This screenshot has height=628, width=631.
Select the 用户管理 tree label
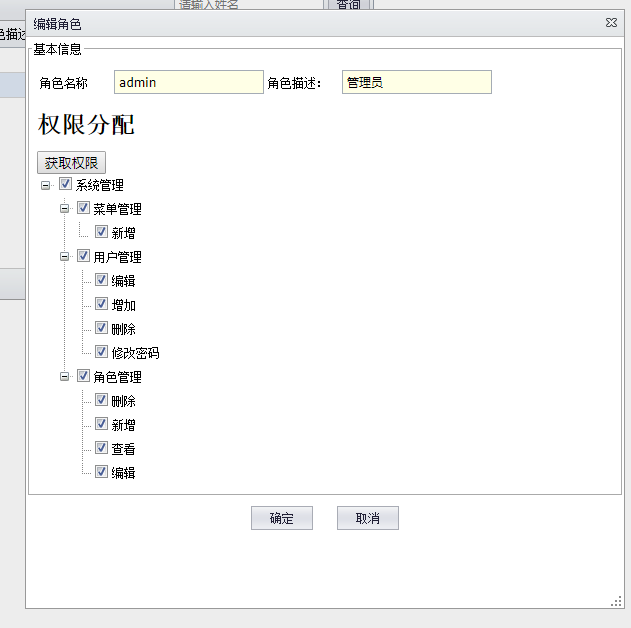point(118,257)
